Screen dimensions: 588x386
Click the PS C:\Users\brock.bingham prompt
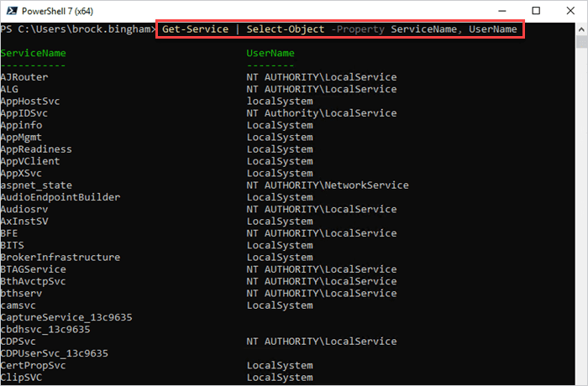[x=77, y=29]
